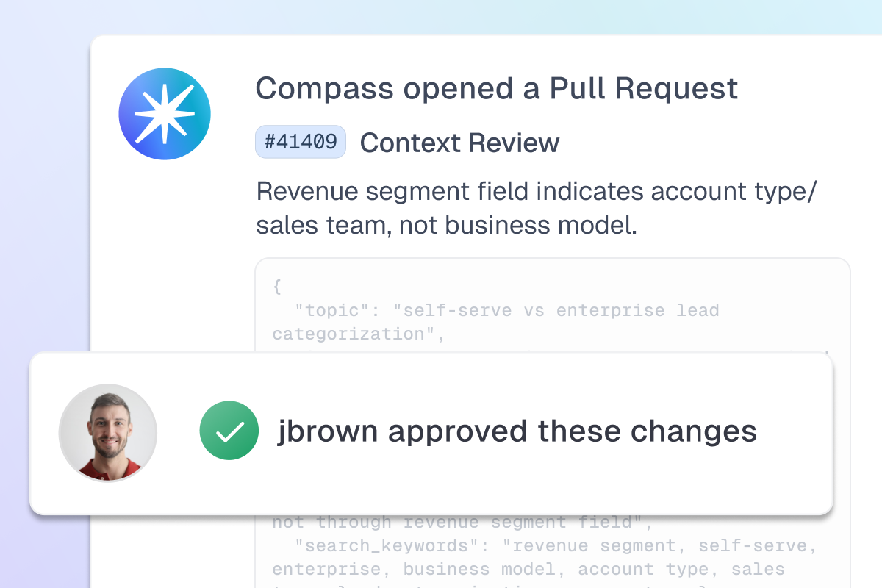The image size is (882, 588).
Task: Click the Compass starburst logo icon
Action: [165, 114]
